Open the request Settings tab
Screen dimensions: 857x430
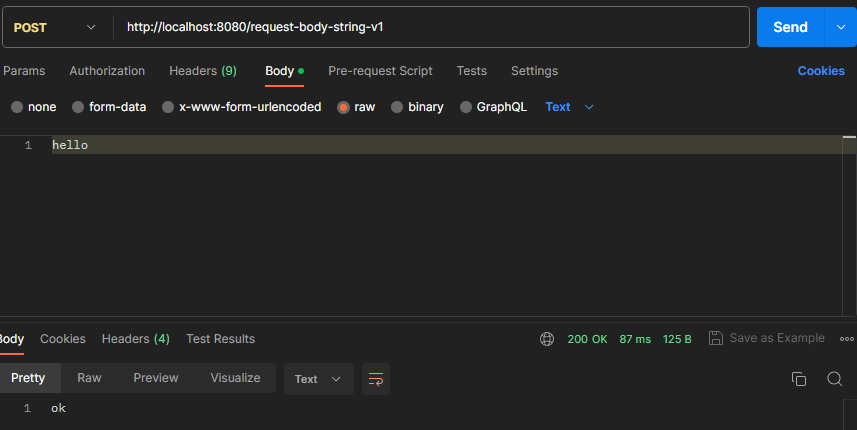pos(535,71)
